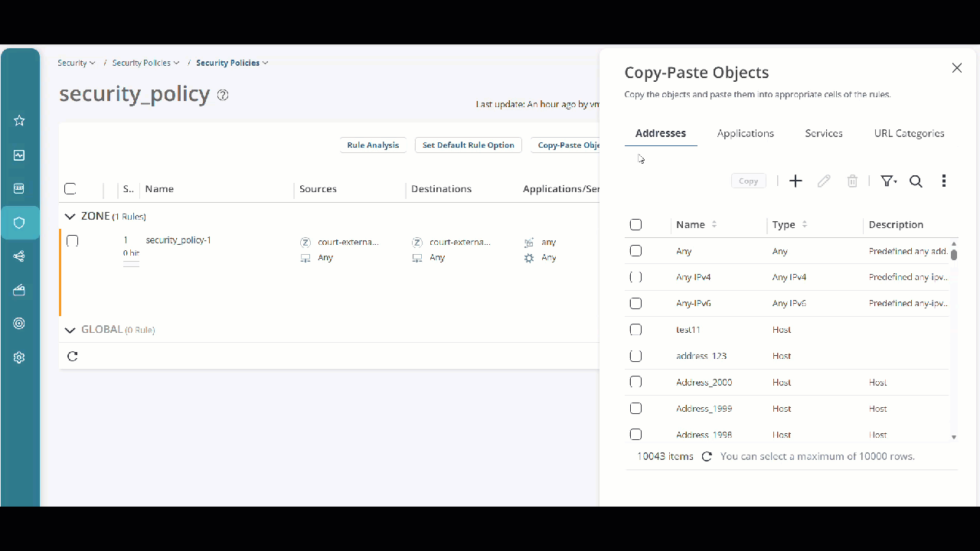The height and width of the screenshot is (551, 980).
Task: Click the source address monitor icon beside Any
Action: click(x=305, y=258)
